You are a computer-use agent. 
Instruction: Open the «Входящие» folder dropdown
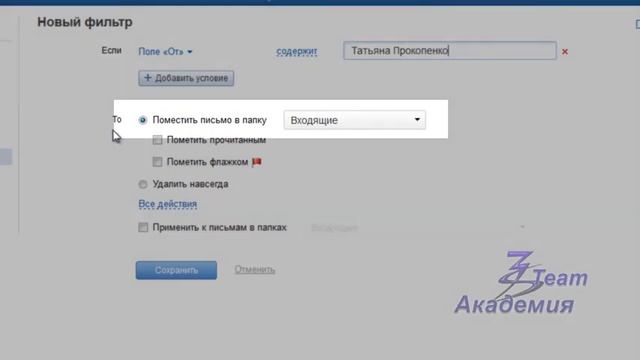(355, 120)
